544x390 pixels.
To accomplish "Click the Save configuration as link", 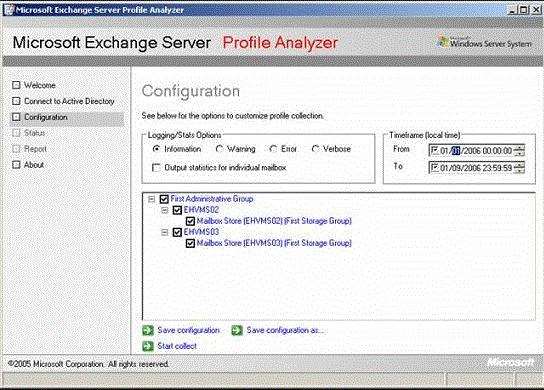I will pyautogui.click(x=285, y=330).
